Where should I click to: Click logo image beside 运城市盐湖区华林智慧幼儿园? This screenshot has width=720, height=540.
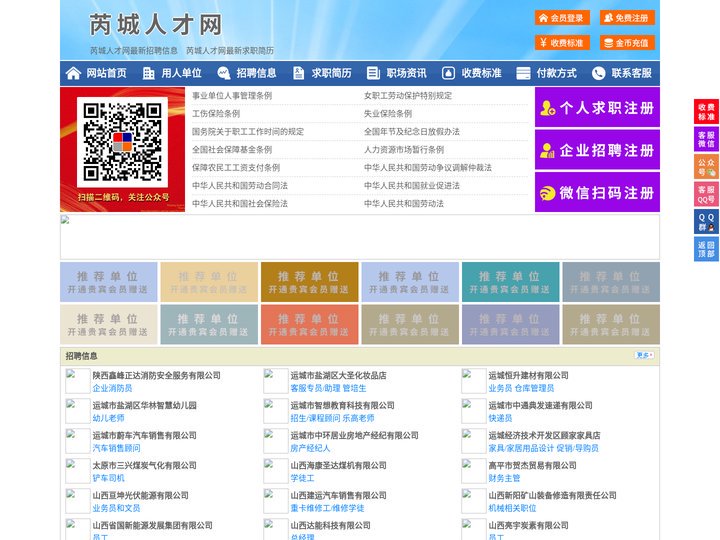click(78, 411)
